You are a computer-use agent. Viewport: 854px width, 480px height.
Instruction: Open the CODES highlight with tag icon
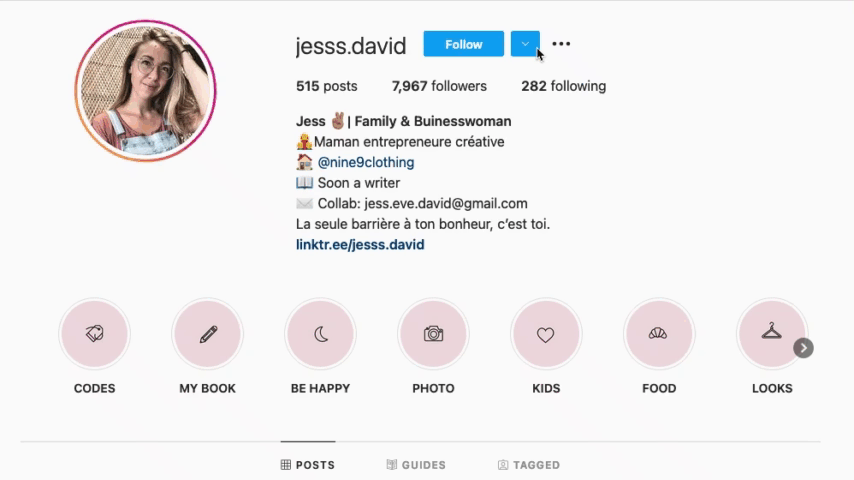pyautogui.click(x=94, y=334)
